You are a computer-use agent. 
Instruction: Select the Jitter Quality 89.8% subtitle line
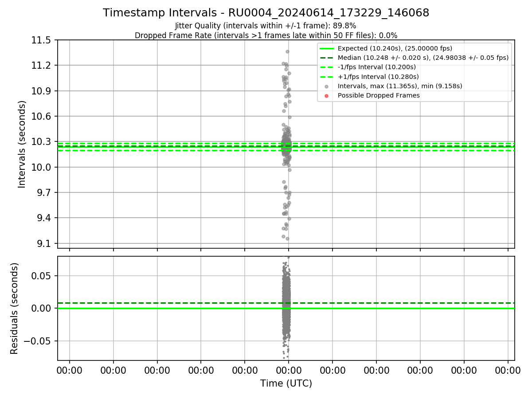coord(266,26)
